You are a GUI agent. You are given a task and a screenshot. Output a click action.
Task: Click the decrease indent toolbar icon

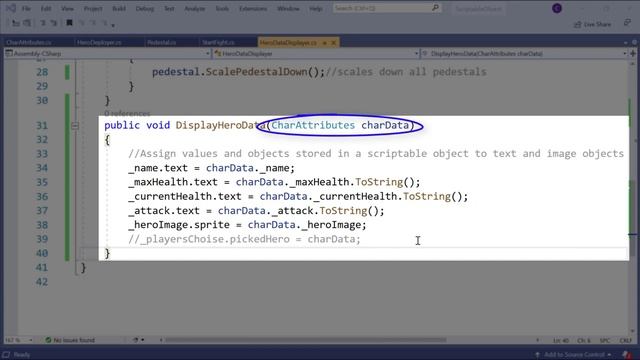42,23
